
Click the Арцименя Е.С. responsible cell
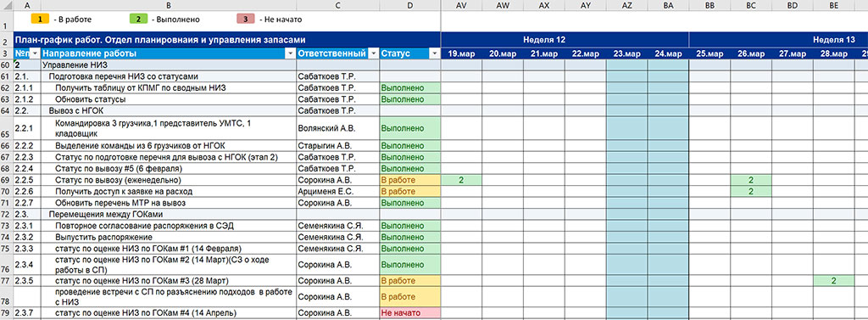337,191
